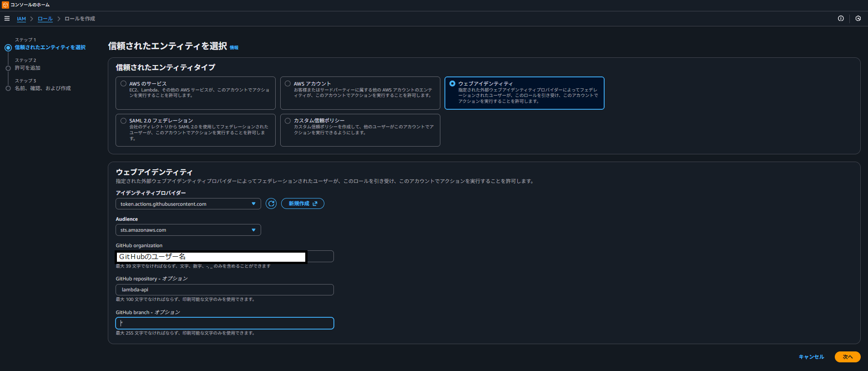Viewport: 868px width, 371px height.
Task: Click the 次へ button
Action: (848, 357)
